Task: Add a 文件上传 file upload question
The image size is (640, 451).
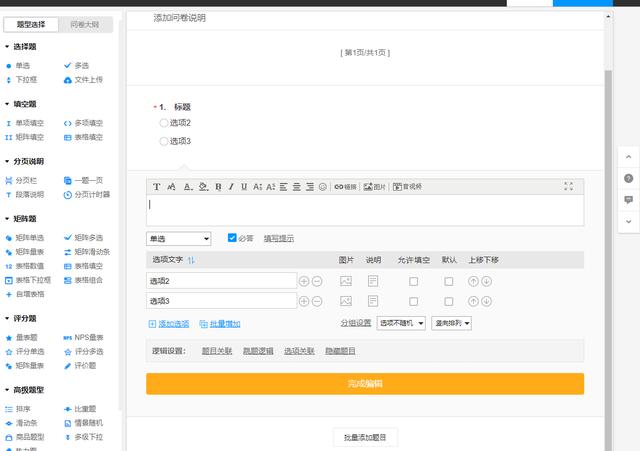Action: (x=84, y=80)
